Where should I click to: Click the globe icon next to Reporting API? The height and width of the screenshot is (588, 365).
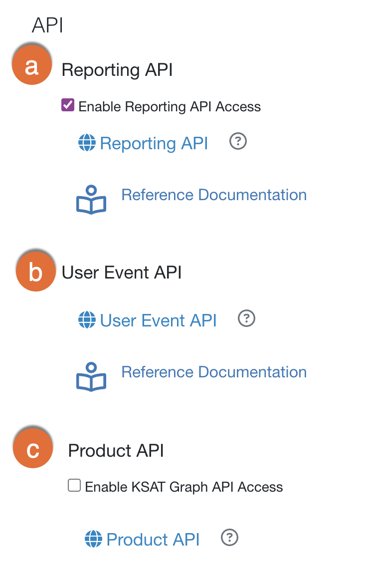pos(87,143)
